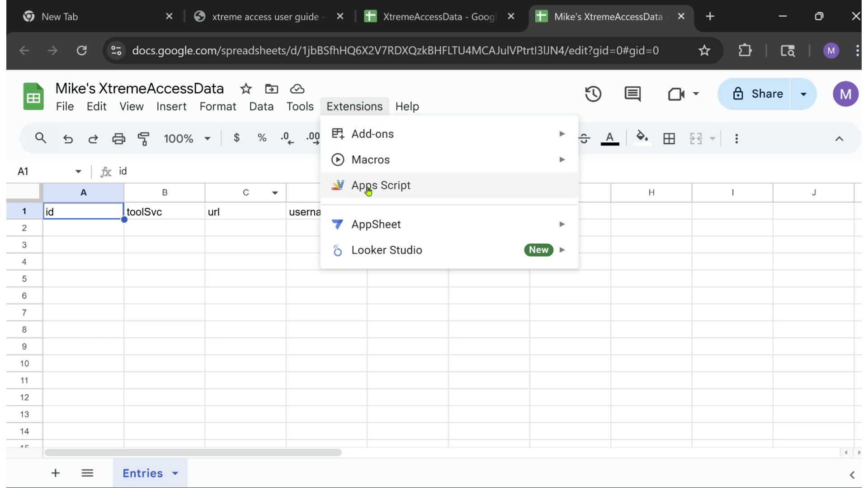
Task: Expand the Meet camera dropdown arrow
Action: tap(696, 94)
